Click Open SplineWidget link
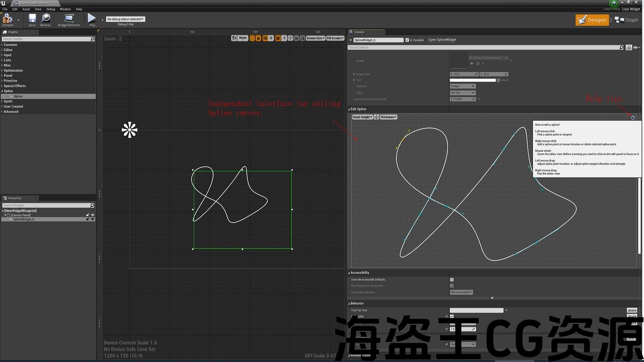Image resolution: width=644 pixels, height=362 pixels. 442,40
